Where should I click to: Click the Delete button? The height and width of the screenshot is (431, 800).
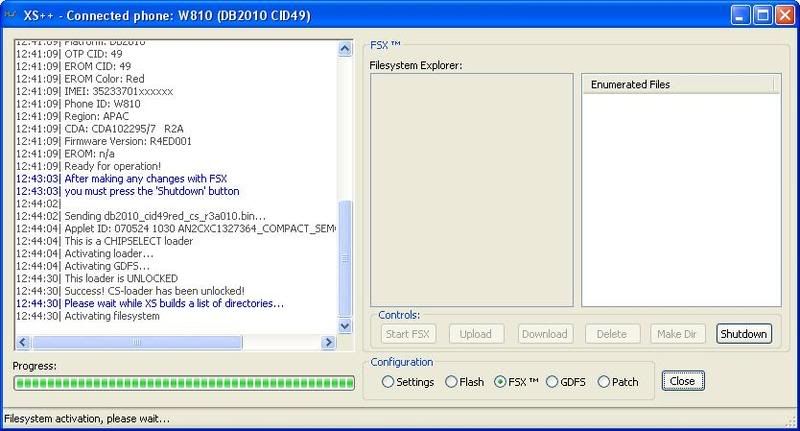click(x=612, y=334)
